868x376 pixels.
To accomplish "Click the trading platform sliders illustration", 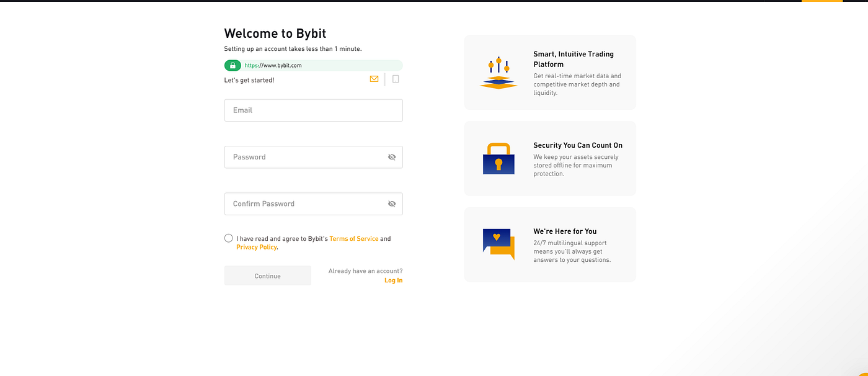I will click(498, 73).
